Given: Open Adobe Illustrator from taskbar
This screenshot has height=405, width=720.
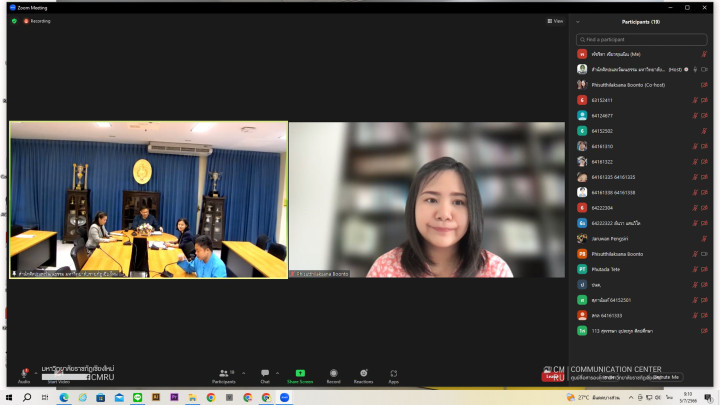Looking at the screenshot, I should (156, 397).
